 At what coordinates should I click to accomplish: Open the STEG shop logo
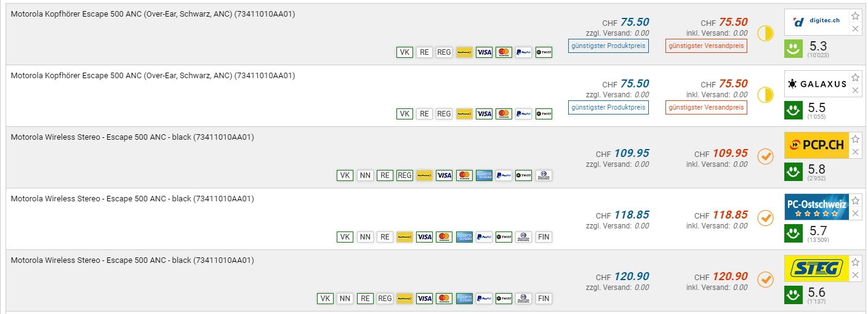[x=816, y=268]
